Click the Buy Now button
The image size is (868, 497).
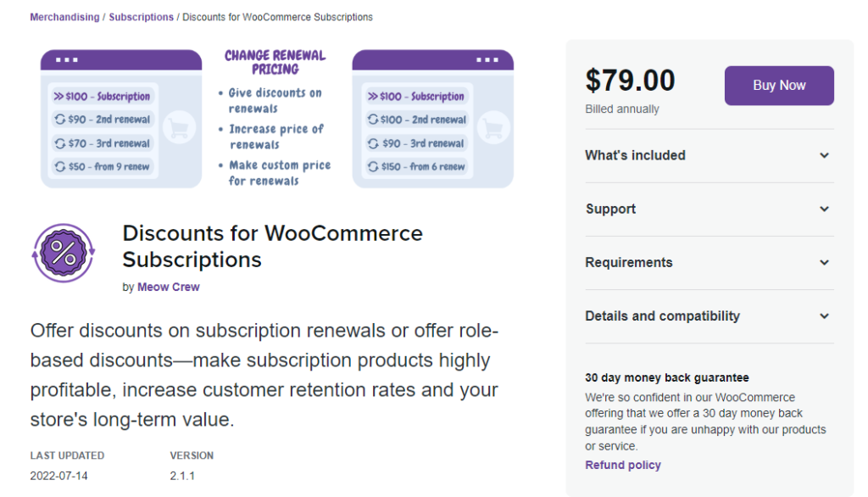[779, 86]
